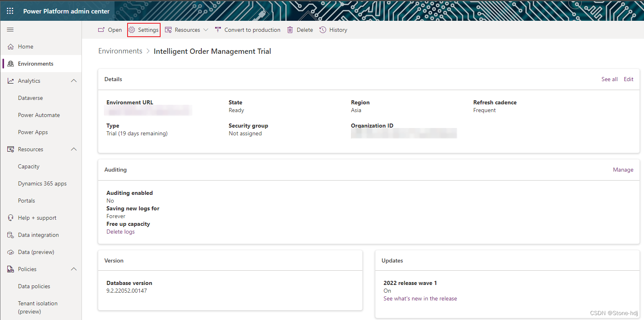Click See what's new in the release
644x320 pixels.
coord(420,298)
